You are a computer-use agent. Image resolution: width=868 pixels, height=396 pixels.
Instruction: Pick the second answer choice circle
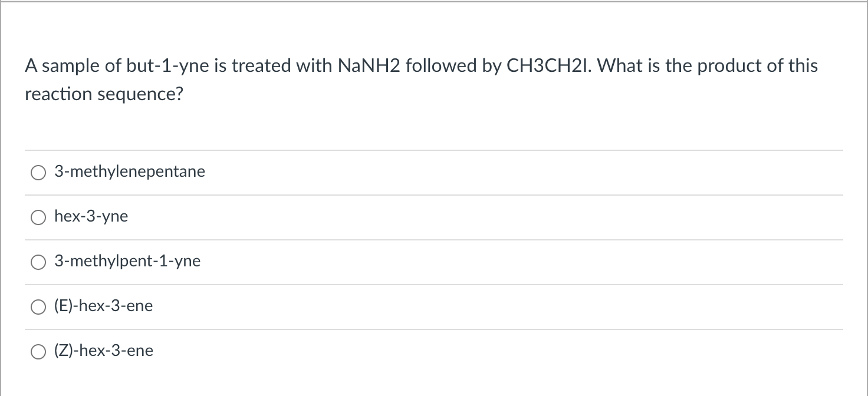(x=38, y=217)
